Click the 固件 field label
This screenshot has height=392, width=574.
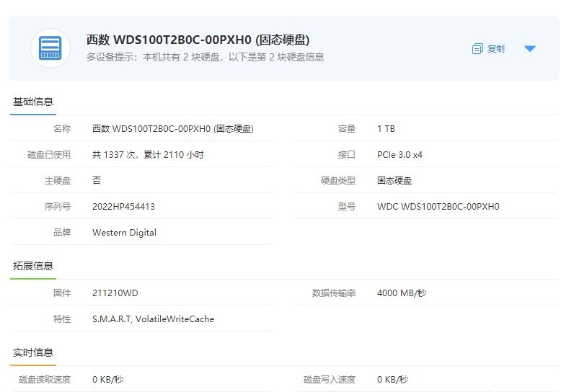tap(62, 293)
